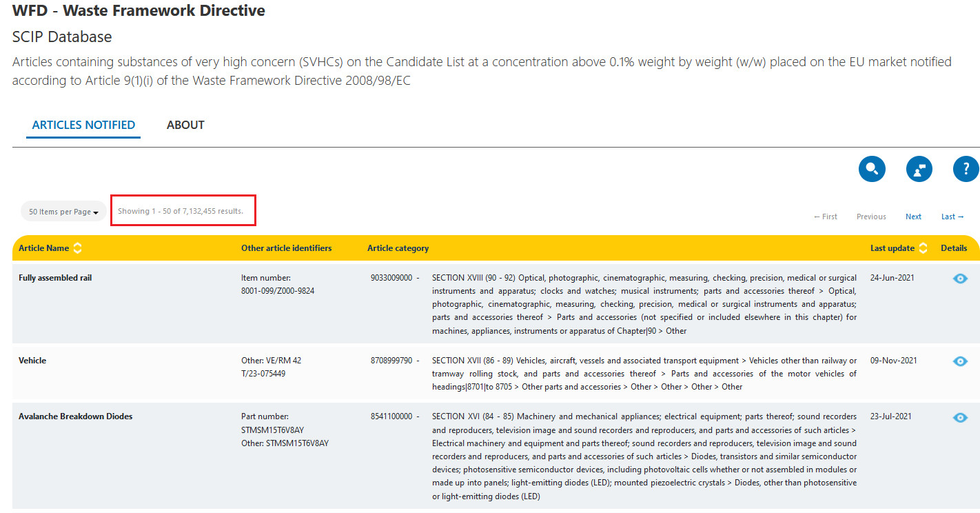Screen dimensions: 980x513
Task: Sort by Last update arrows
Action: pos(923,248)
